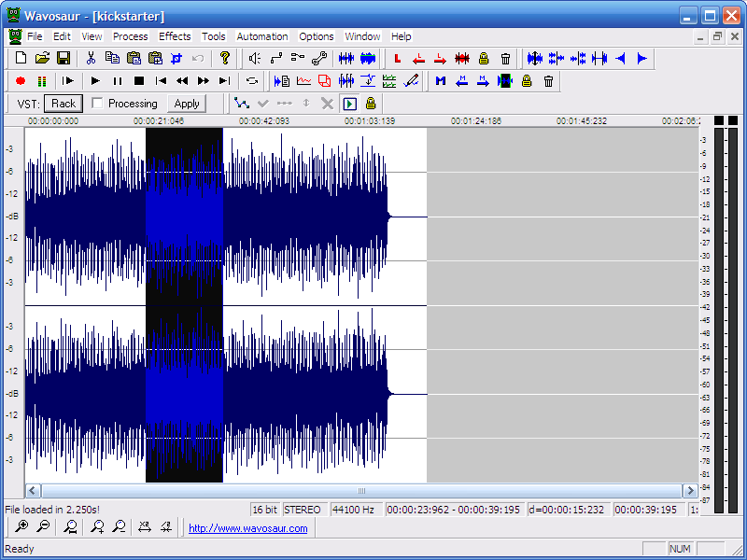
Task: Select the pencil draw tool icon
Action: [x=411, y=81]
